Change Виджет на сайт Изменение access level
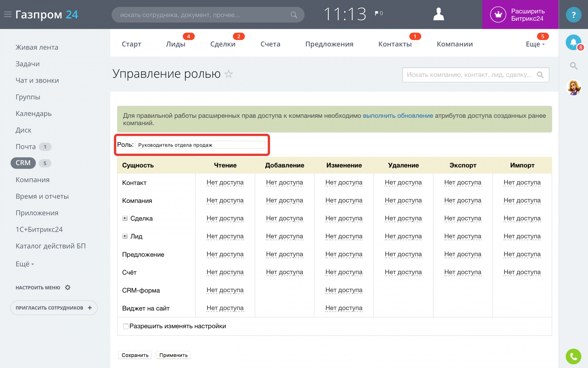This screenshot has width=588, height=368. (344, 308)
